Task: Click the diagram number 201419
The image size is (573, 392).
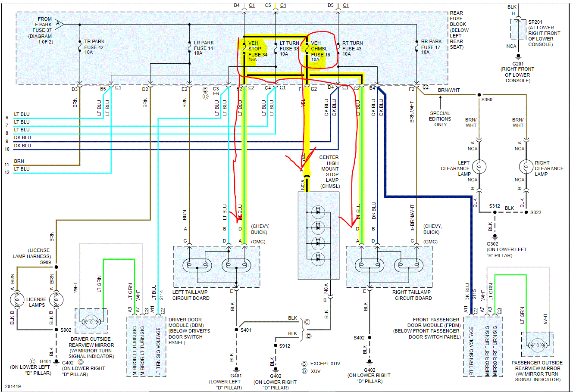Action: [x=13, y=386]
